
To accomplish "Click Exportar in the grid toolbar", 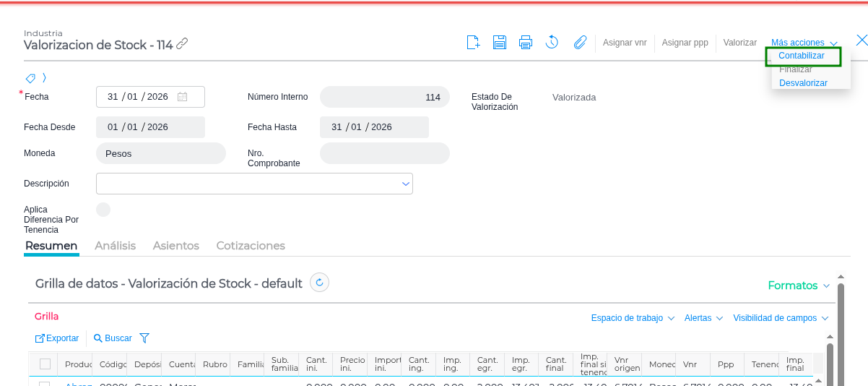I will click(57, 338).
